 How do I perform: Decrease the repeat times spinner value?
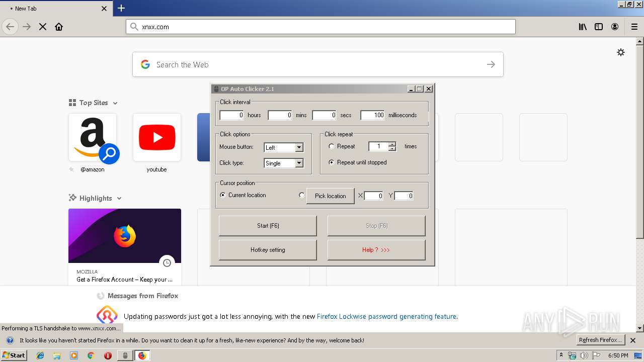[392, 149]
